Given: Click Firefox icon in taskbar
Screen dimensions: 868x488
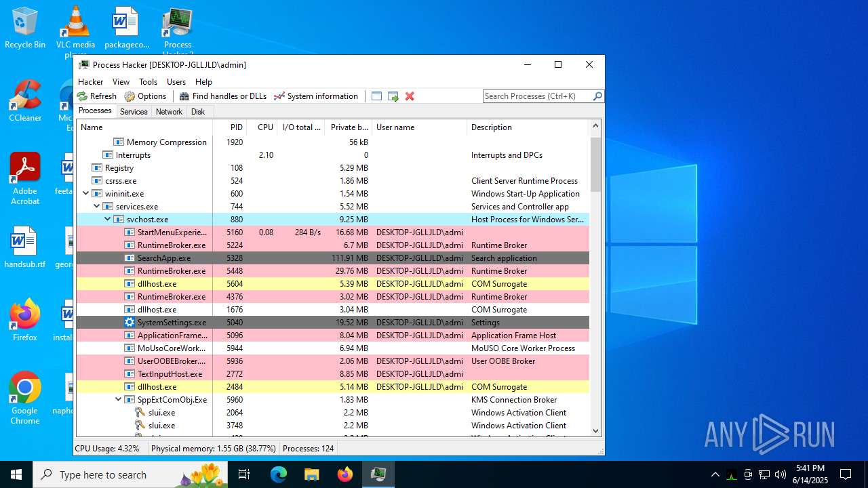Looking at the screenshot, I should pos(345,474).
